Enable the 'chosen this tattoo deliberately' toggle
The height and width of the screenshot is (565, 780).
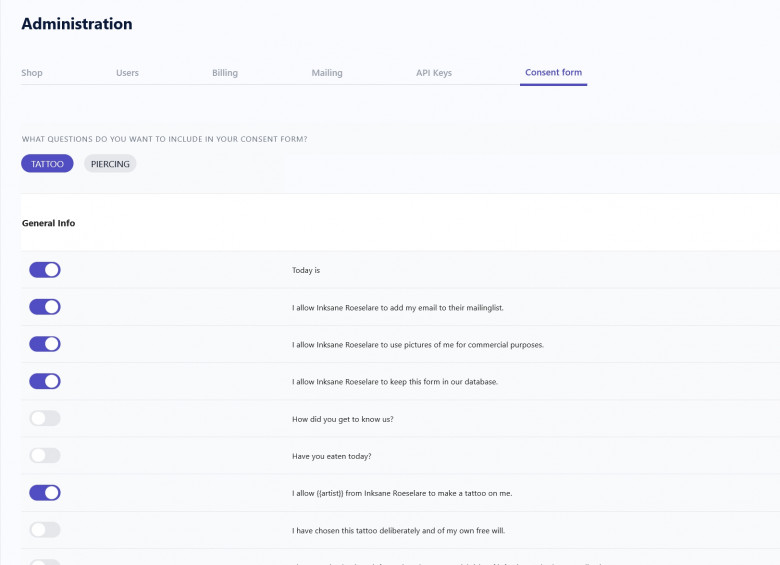tap(45, 530)
